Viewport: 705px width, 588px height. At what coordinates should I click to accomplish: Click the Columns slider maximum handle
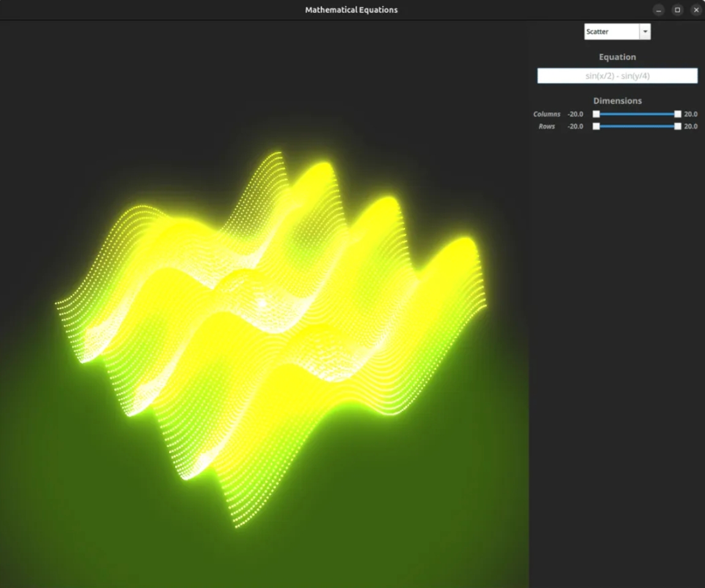pyautogui.click(x=677, y=114)
